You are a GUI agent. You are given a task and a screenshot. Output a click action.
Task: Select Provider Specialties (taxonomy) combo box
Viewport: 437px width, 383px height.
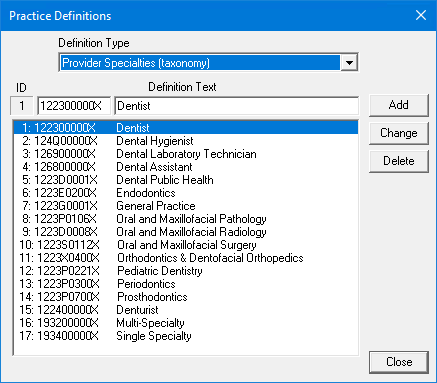coord(208,63)
